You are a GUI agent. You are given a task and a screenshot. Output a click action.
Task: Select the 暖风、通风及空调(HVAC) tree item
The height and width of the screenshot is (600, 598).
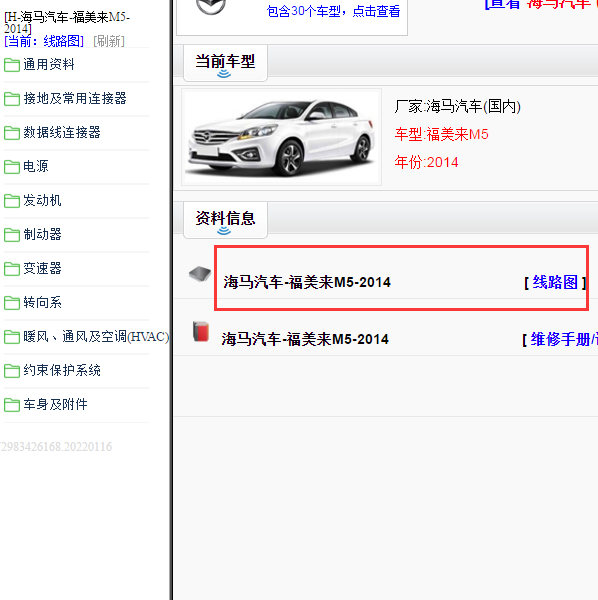click(x=96, y=336)
